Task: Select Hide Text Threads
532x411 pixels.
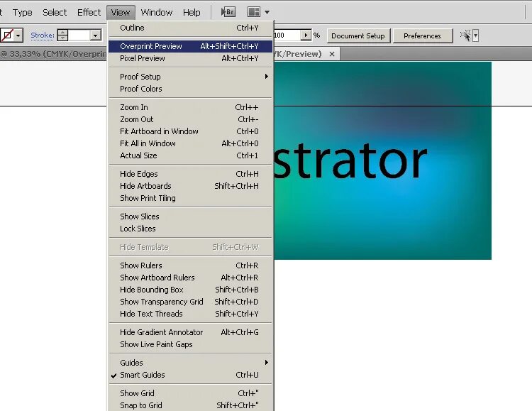Action: pyautogui.click(x=190, y=314)
